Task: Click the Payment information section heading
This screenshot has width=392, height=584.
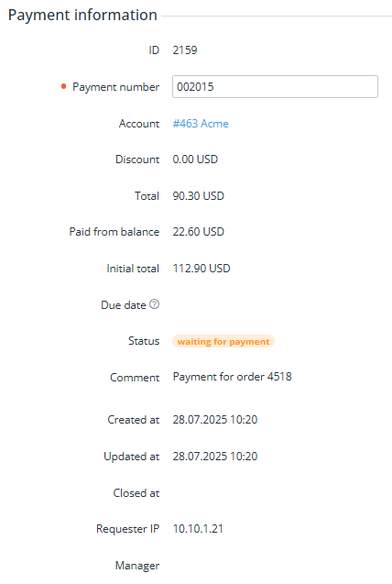Action: pyautogui.click(x=82, y=16)
